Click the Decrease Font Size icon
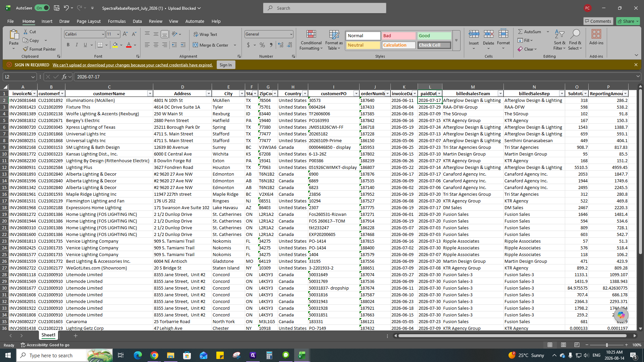This screenshot has width=644, height=362. [x=134, y=34]
